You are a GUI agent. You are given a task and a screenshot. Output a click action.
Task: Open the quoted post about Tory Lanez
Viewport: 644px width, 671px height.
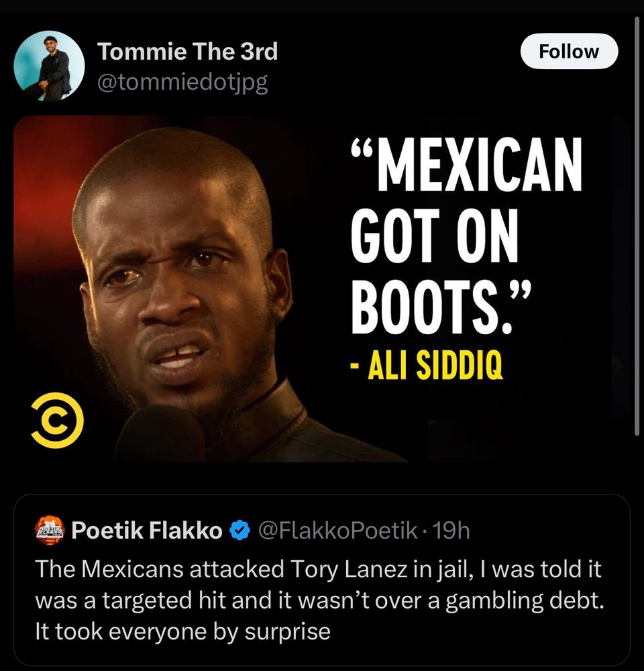[322, 580]
